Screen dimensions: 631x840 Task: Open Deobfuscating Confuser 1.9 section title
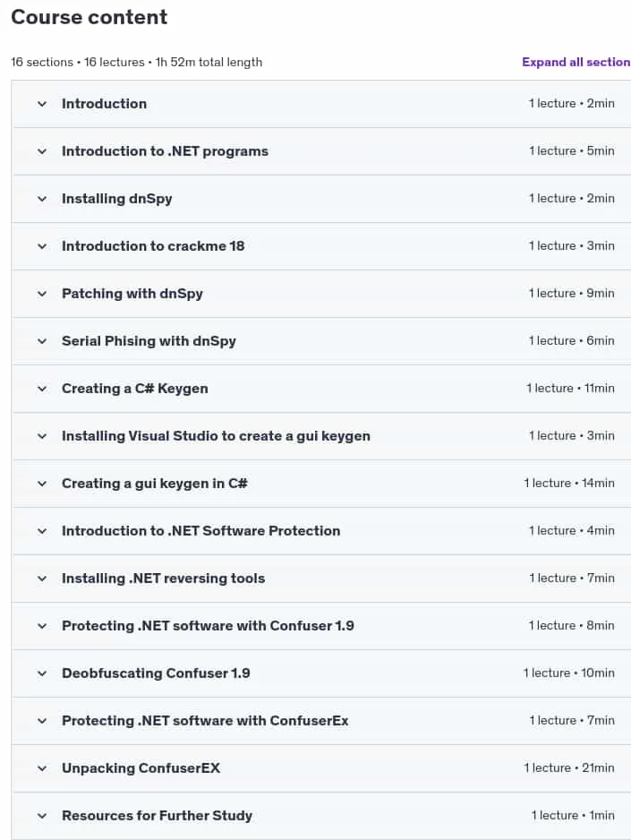point(156,673)
